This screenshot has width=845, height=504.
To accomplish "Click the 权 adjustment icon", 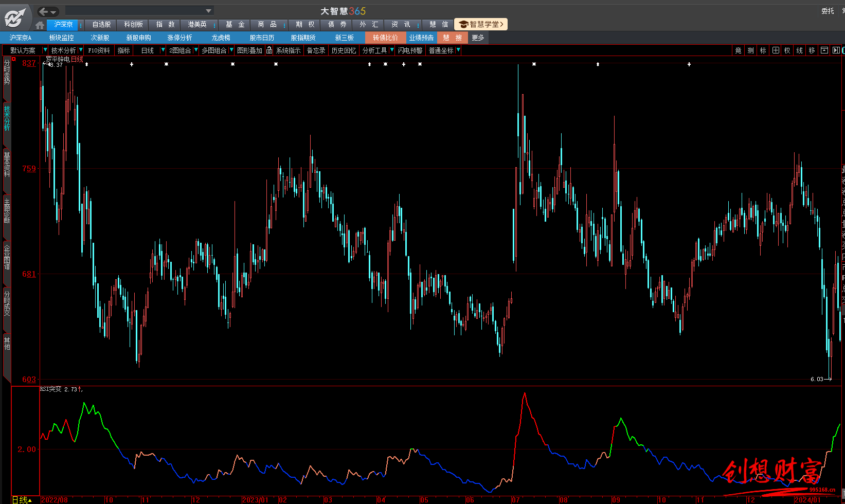I will [787, 50].
